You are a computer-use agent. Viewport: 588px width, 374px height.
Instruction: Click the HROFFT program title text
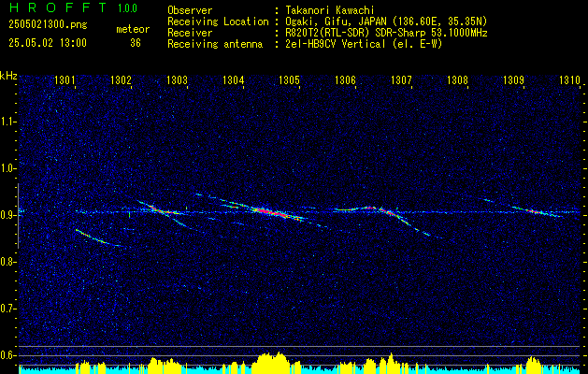pyautogui.click(x=58, y=7)
